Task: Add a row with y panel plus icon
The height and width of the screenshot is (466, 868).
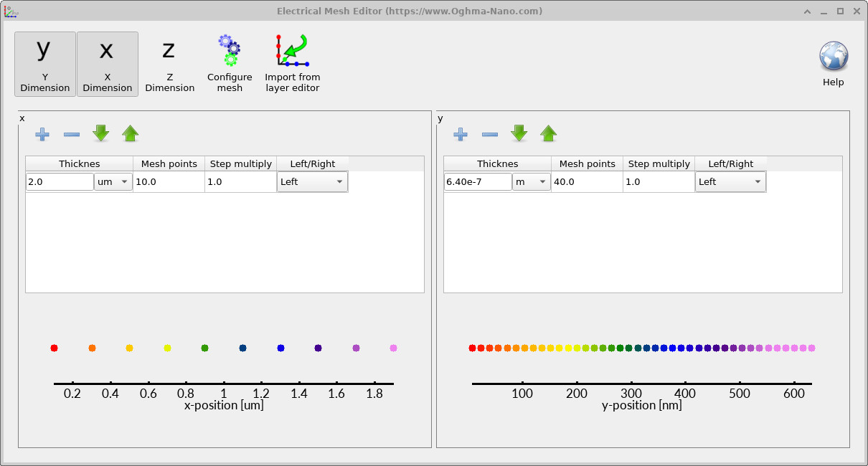Action: coord(461,133)
